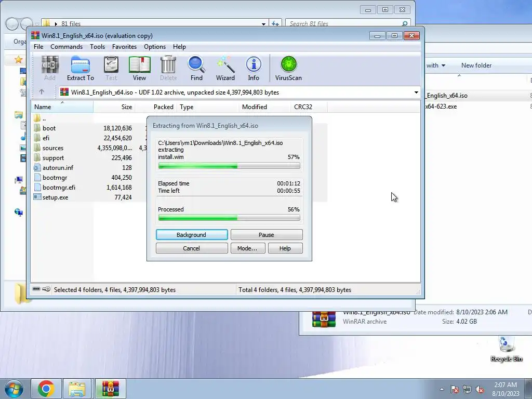Open File Explorer from the taskbar

(77, 389)
